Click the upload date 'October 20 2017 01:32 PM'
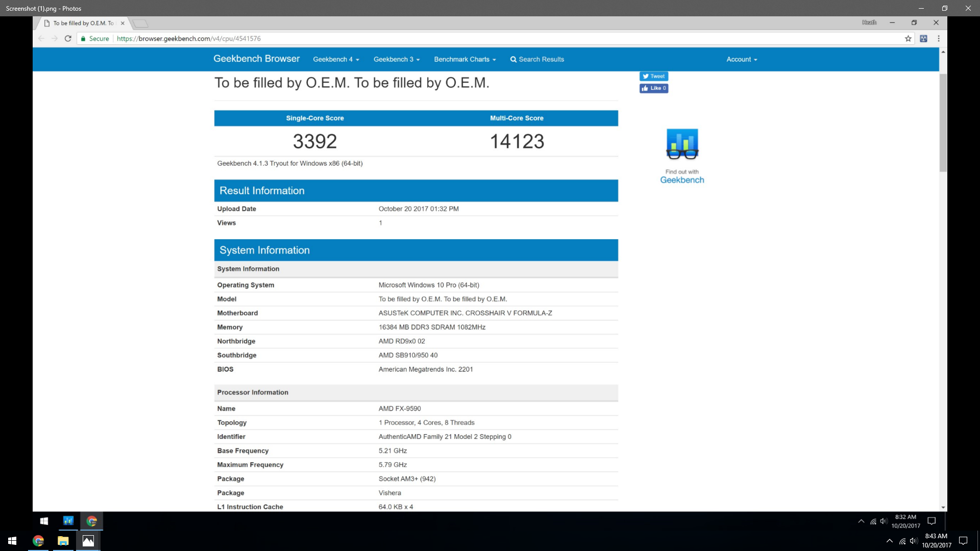 [x=419, y=209]
